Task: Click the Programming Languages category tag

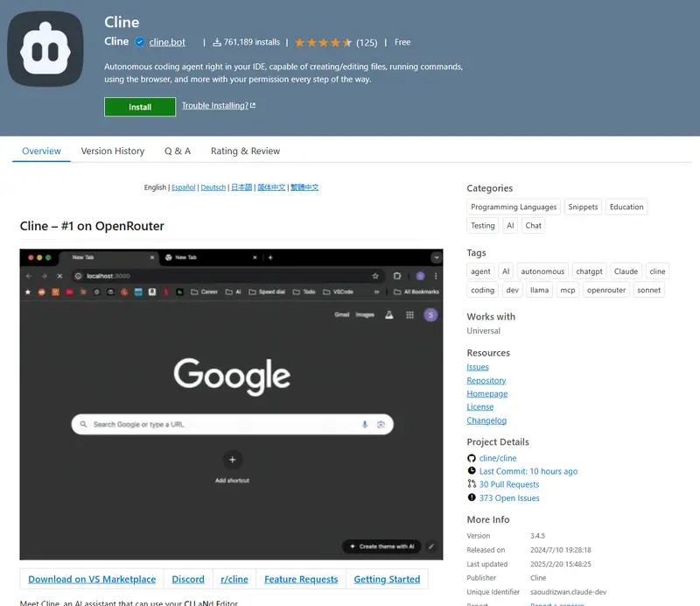Action: (x=513, y=208)
